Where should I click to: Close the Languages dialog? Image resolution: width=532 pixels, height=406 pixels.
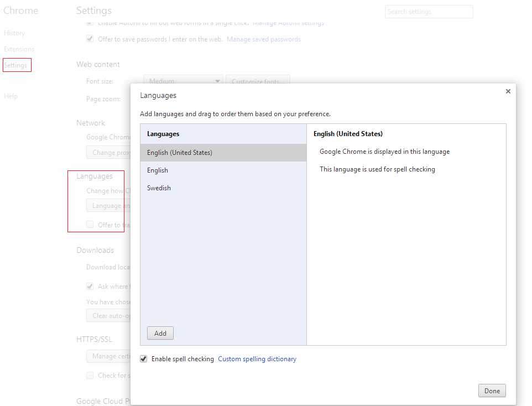coord(508,91)
